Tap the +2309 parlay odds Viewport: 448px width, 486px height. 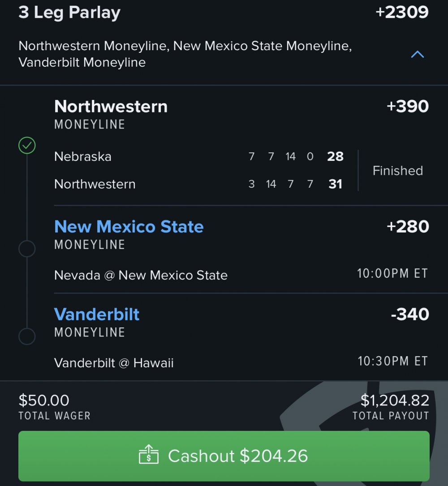pyautogui.click(x=402, y=13)
